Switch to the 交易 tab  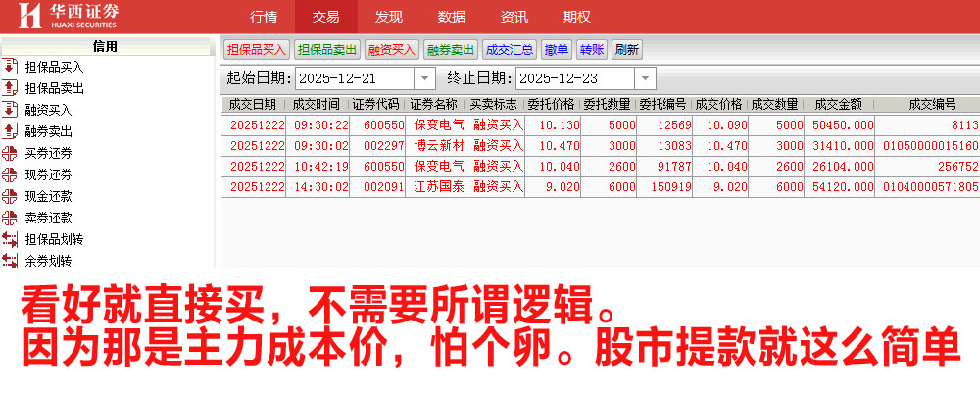click(x=326, y=17)
